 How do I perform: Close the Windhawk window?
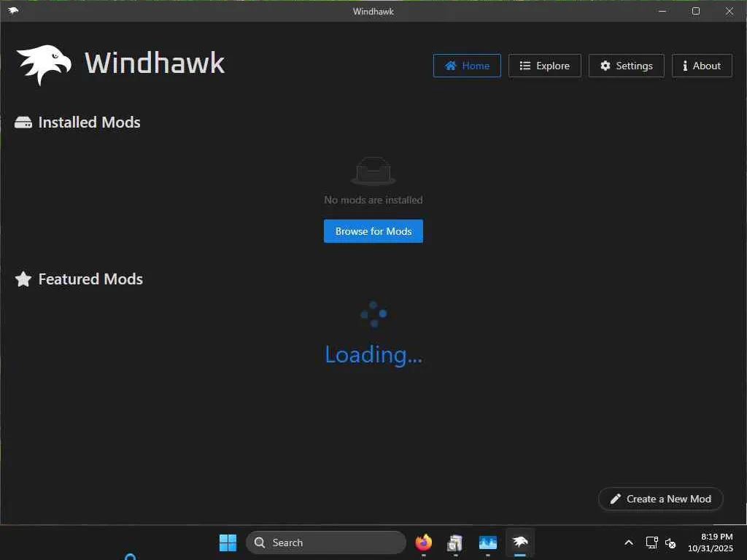click(729, 11)
